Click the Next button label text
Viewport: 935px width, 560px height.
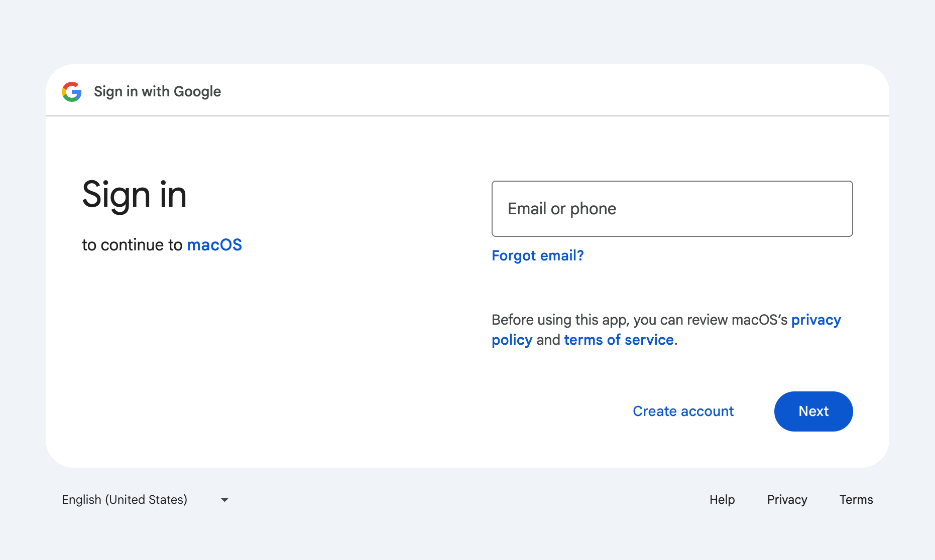(813, 411)
